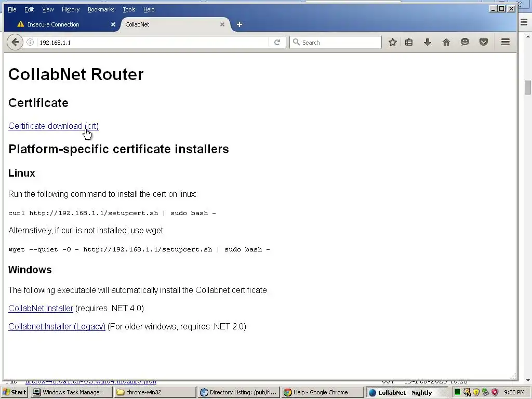The width and height of the screenshot is (532, 399).
Task: Bookmark this page with the star icon
Action: click(393, 42)
